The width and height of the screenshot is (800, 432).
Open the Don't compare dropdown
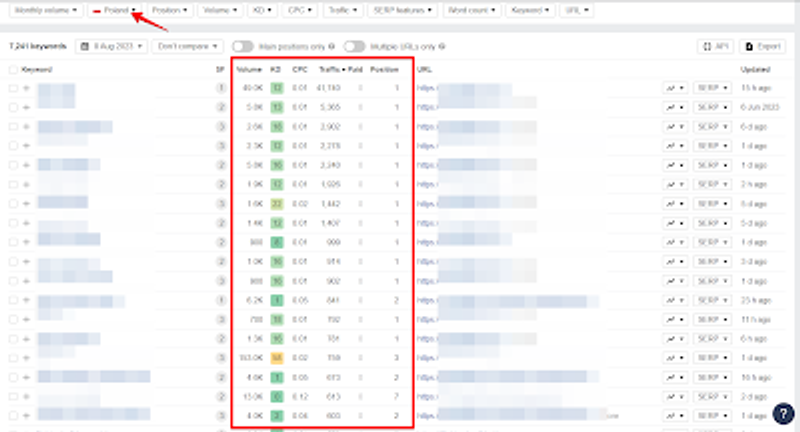[187, 46]
